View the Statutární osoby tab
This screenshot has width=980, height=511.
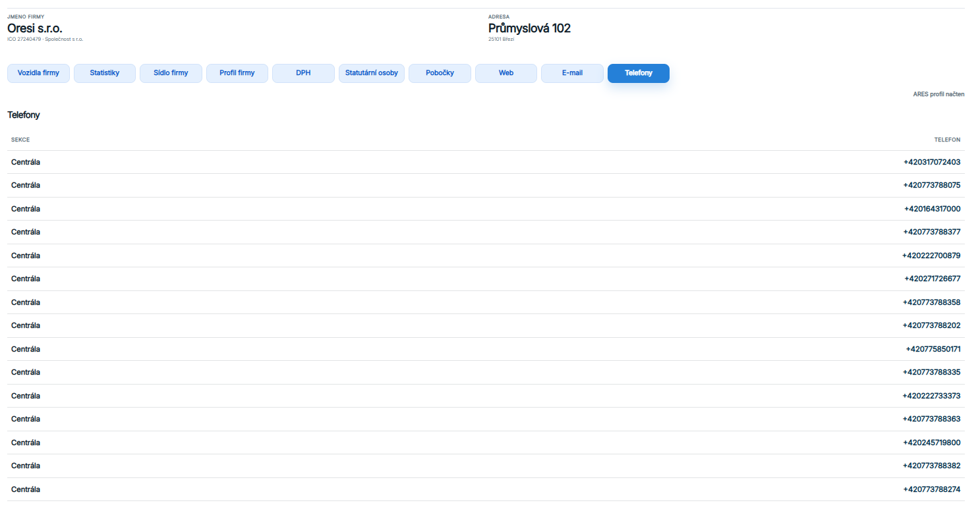pyautogui.click(x=372, y=73)
